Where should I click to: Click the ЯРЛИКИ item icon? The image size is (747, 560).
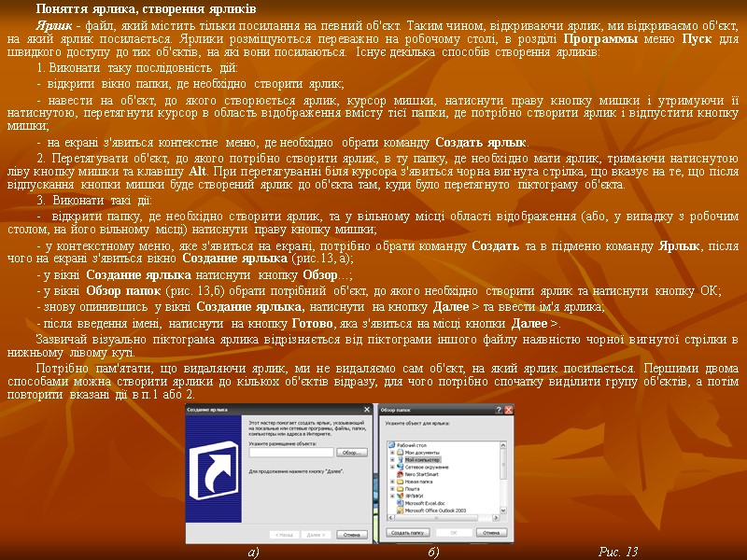401,497
